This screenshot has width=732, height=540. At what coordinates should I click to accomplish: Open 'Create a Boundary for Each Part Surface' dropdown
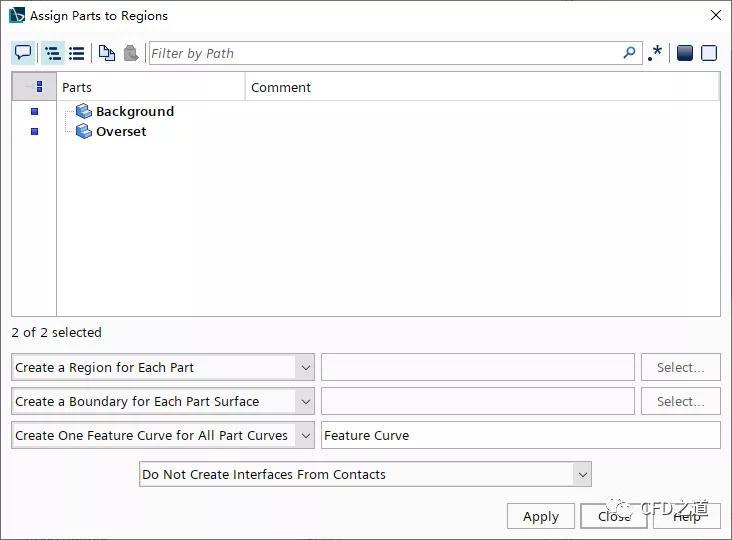coord(163,401)
